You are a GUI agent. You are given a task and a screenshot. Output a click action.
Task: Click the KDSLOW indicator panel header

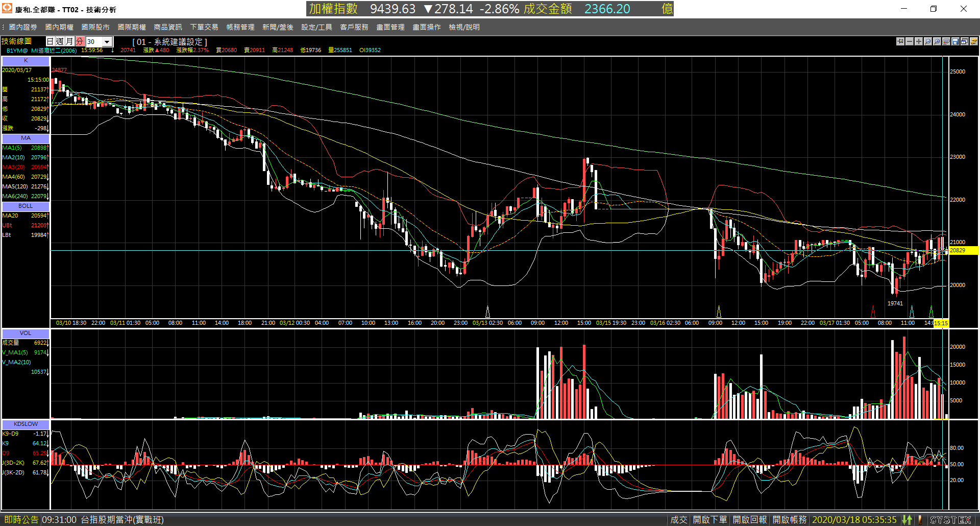(x=26, y=424)
